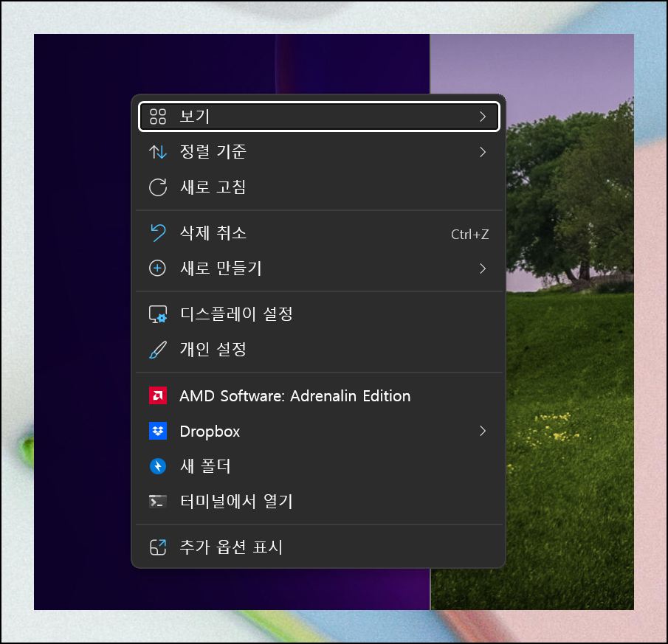Expand the 보기 submenu chevron arrow
Screen dimensions: 668x644
482,117
